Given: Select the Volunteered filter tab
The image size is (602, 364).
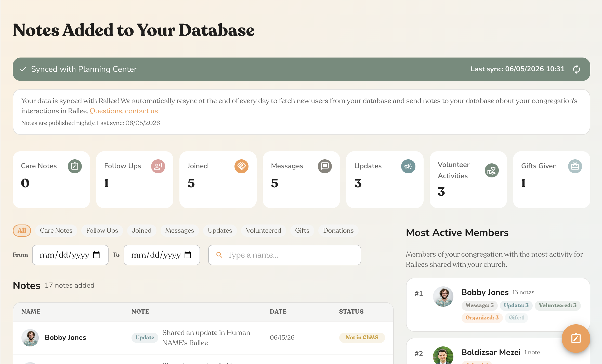Looking at the screenshot, I should tap(264, 231).
